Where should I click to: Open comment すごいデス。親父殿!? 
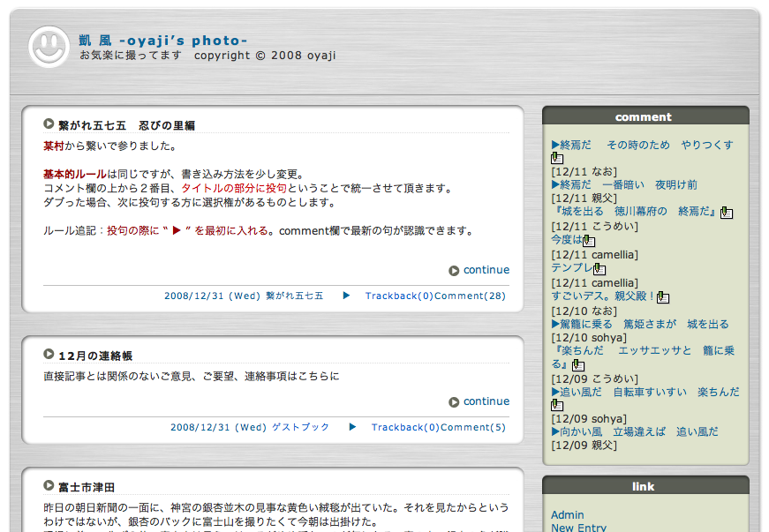point(603,296)
